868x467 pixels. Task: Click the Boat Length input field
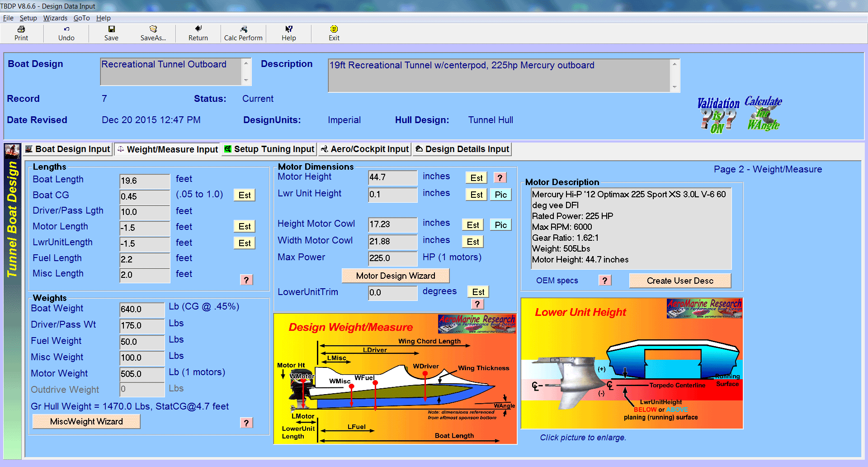[x=145, y=181]
